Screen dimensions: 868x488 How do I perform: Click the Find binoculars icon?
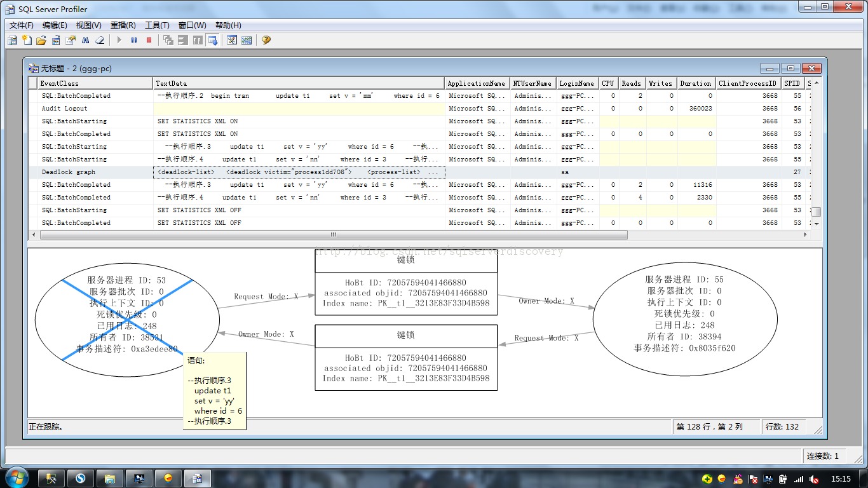pos(85,40)
